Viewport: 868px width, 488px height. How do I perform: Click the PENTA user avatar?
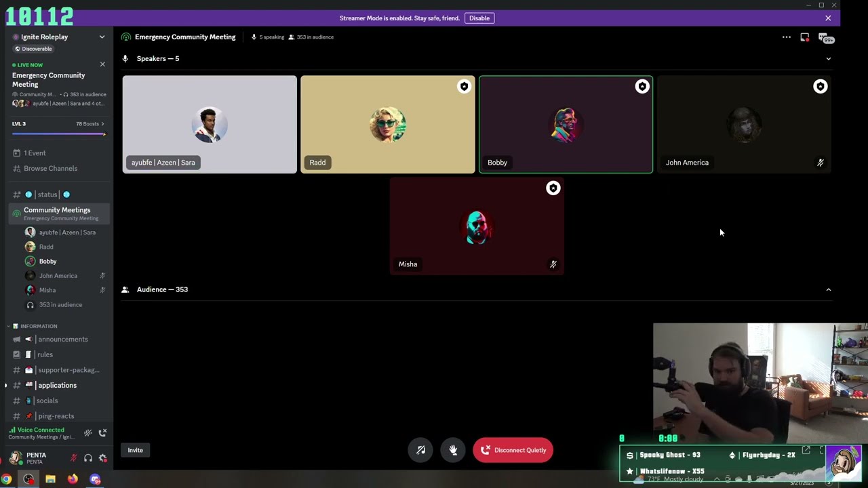pos(15,458)
